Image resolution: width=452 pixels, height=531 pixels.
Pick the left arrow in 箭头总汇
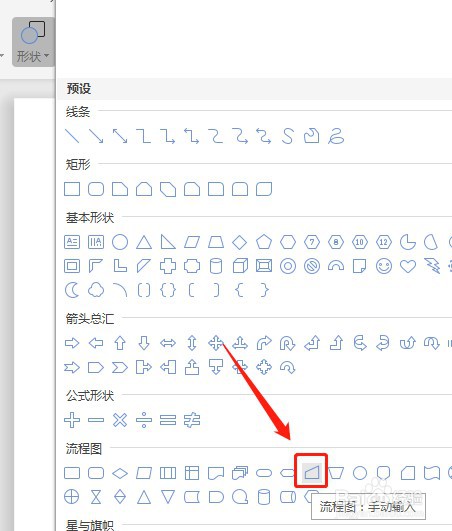(x=96, y=343)
